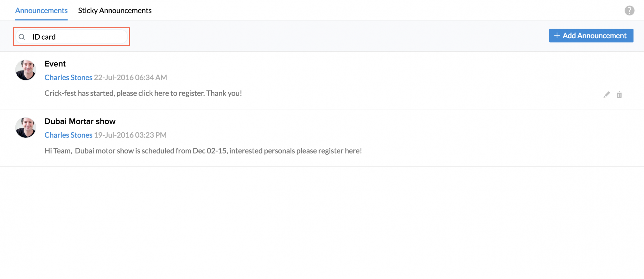Image resolution: width=644 pixels, height=279 pixels.
Task: Click 'register here' in the Dubai announcement
Action: (339, 151)
